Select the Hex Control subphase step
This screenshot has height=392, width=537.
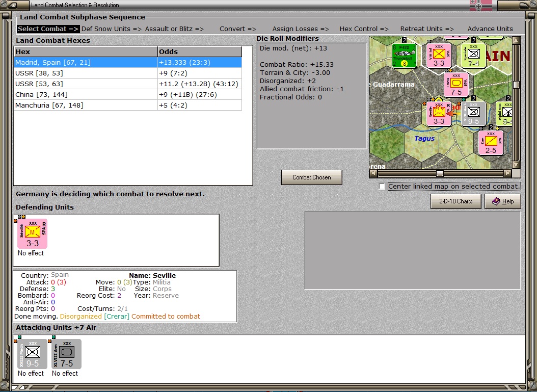[x=364, y=29]
